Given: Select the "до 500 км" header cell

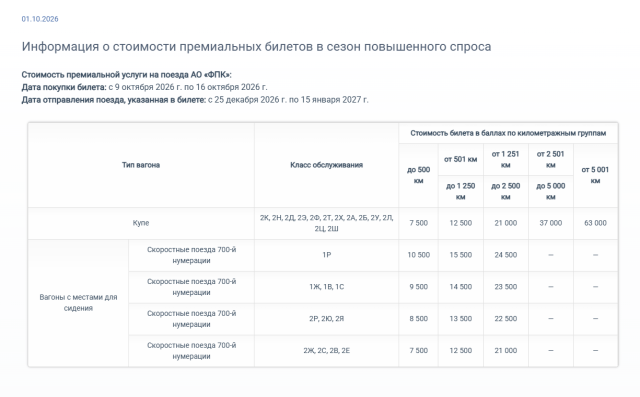Looking at the screenshot, I should [x=418, y=175].
